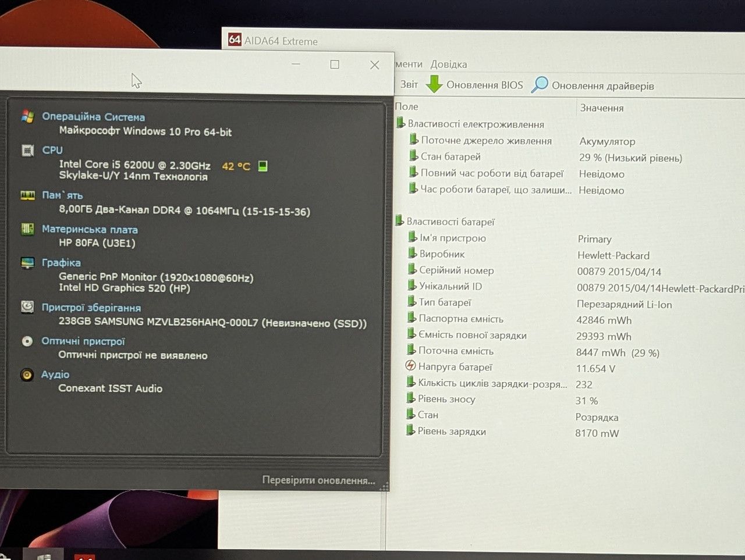Click icon next to Паспортна ємність

click(412, 318)
